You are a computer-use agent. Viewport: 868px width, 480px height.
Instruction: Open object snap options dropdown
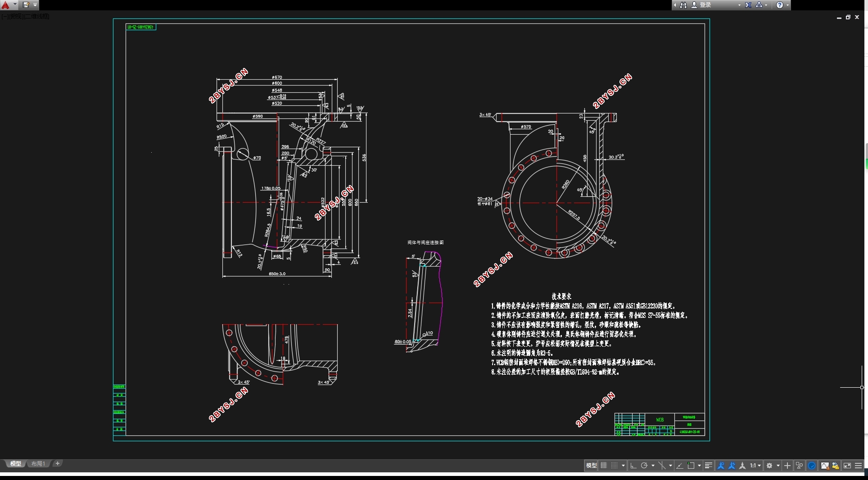coord(699,466)
